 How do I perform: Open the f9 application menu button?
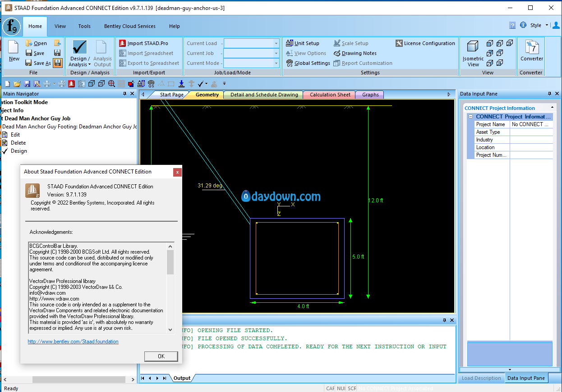click(x=11, y=27)
